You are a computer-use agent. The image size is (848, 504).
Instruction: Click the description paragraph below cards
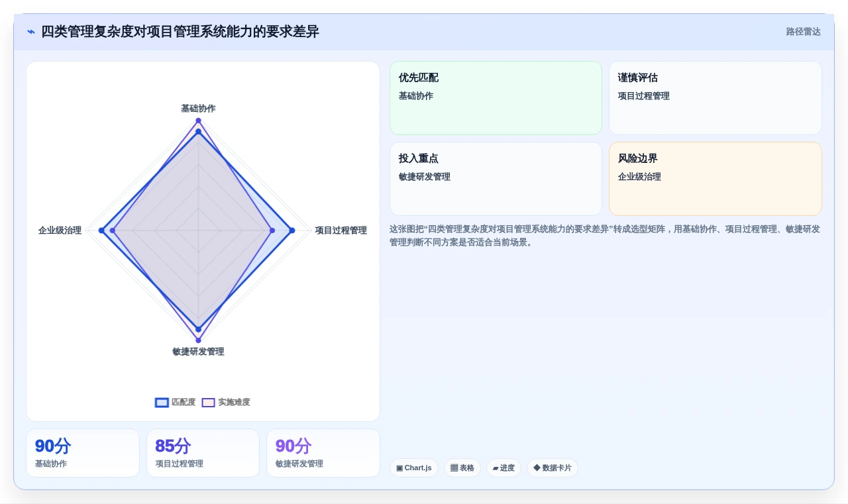pyautogui.click(x=605, y=236)
